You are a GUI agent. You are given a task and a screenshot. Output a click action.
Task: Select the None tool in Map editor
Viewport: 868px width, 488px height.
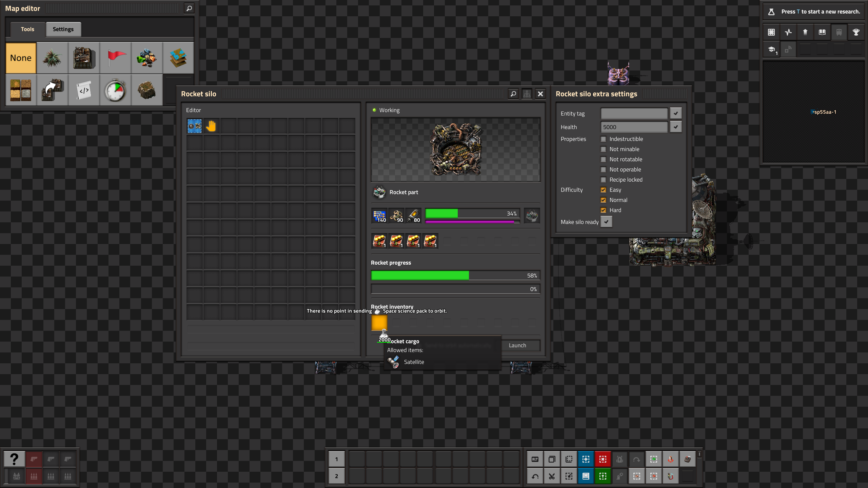pos(21,58)
